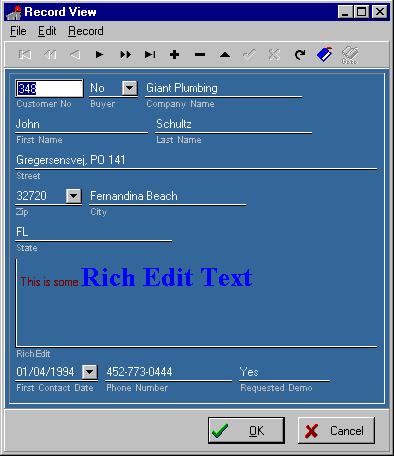Click inside the Rich Edit Text area

(196, 303)
